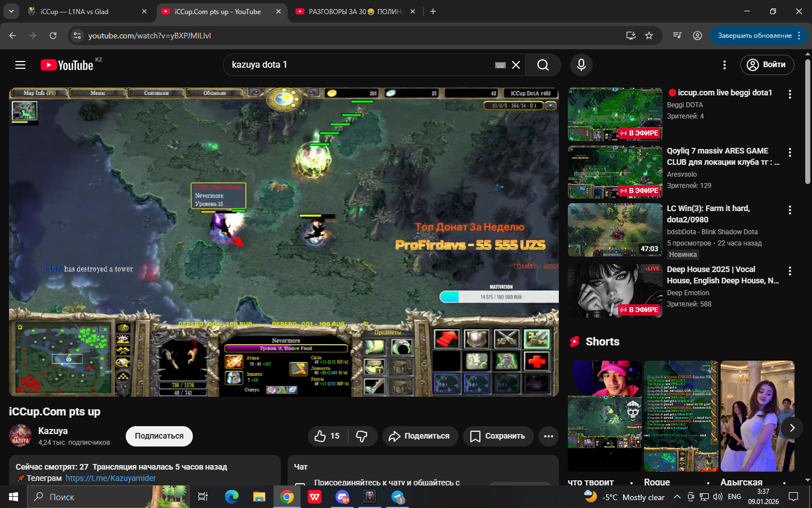Viewport: 812px width, 508px height.
Task: Open volume control in system tray
Action: (x=718, y=497)
